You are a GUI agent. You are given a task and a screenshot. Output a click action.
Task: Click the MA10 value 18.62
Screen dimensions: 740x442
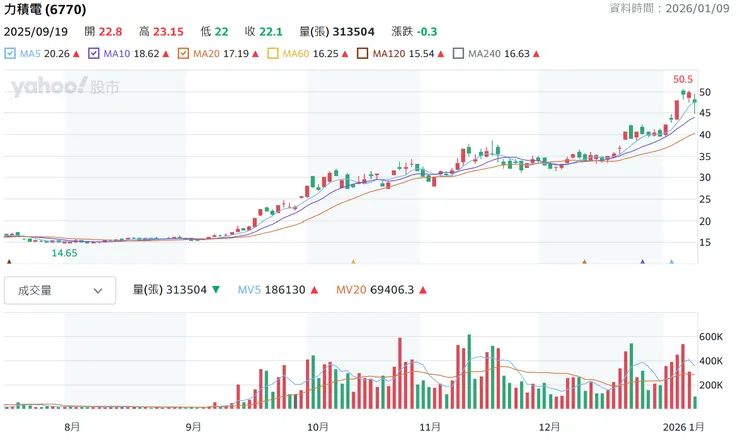click(147, 53)
